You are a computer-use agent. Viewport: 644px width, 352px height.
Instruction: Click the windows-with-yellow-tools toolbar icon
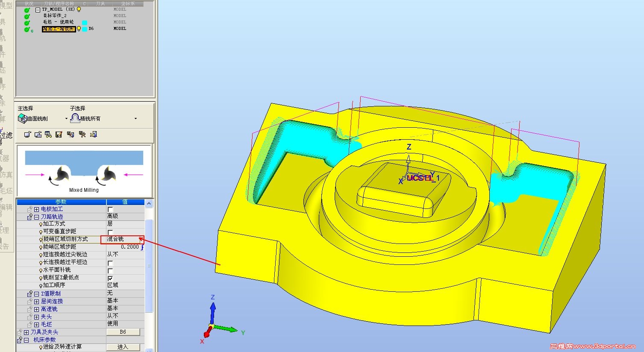pos(82,135)
